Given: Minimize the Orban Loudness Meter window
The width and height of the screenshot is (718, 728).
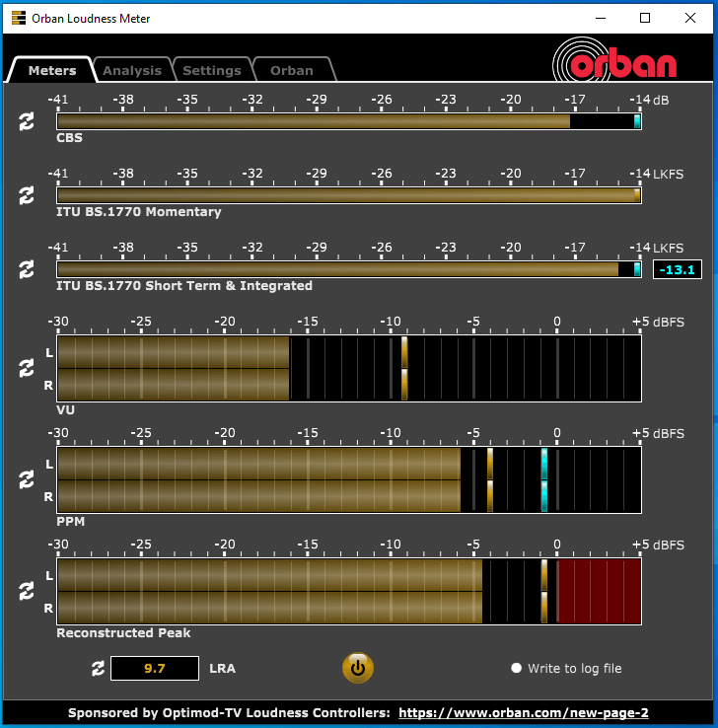Looking at the screenshot, I should tap(601, 18).
